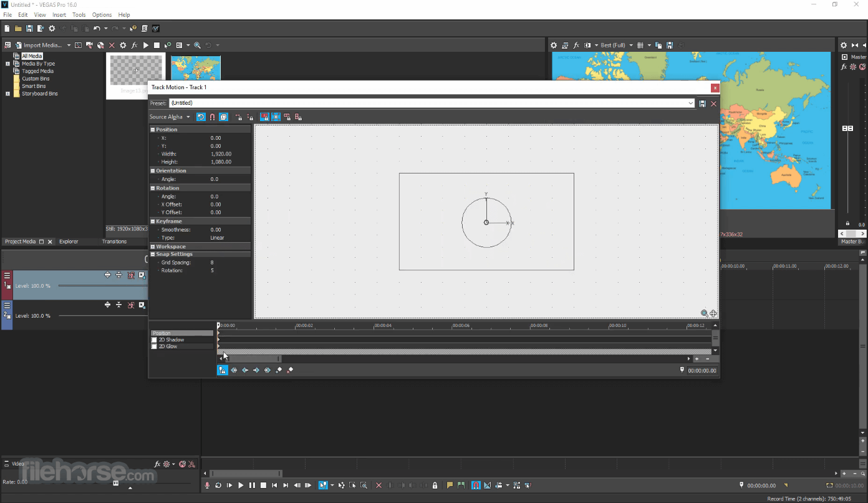This screenshot has width=868, height=503.
Task: Open the Tools menu
Action: tap(79, 14)
